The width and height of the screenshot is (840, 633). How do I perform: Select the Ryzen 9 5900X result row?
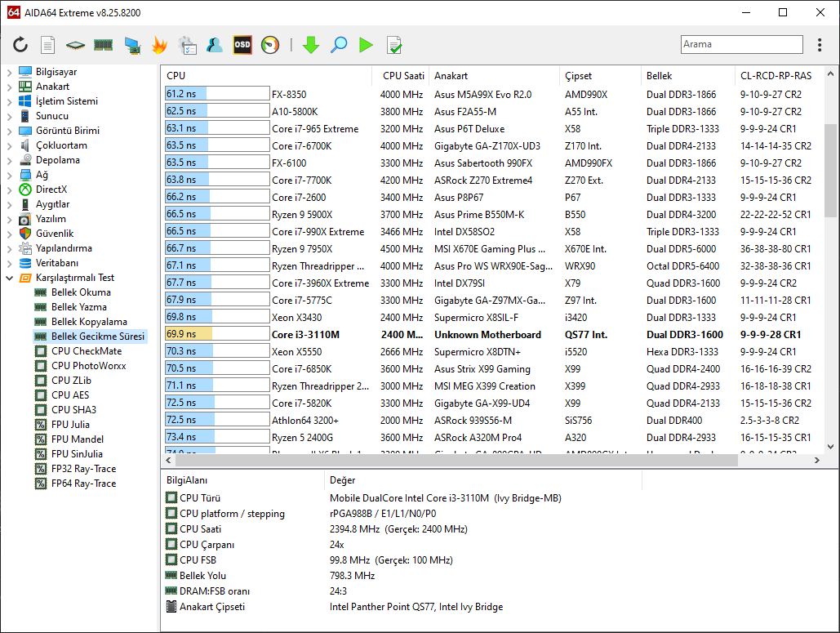[x=491, y=214]
